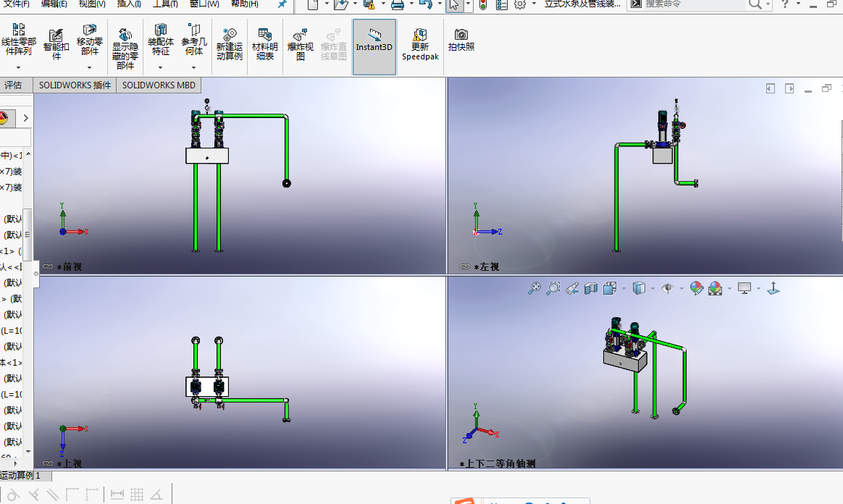Click the Exploded View (爆炸视图) tool

pyautogui.click(x=300, y=44)
